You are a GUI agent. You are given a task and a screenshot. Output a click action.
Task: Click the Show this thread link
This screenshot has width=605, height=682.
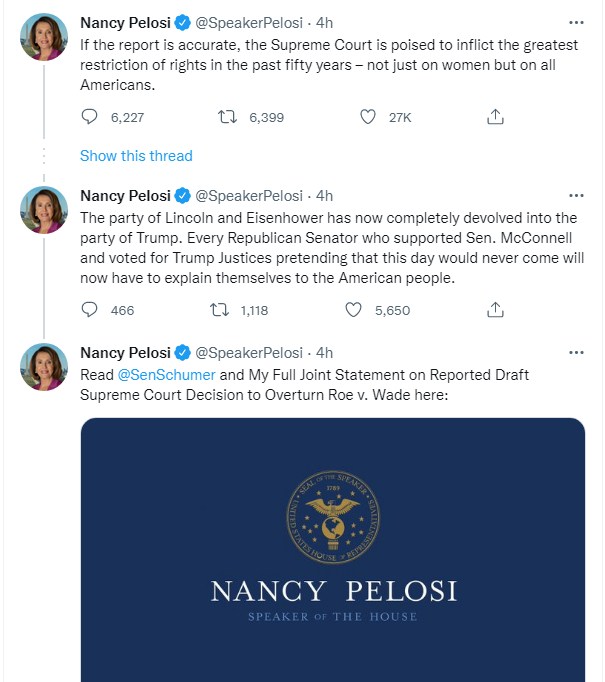pos(136,156)
